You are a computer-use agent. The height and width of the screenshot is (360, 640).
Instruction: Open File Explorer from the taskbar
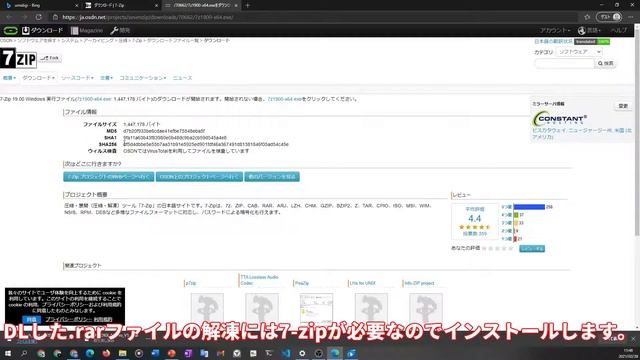click(x=122, y=353)
